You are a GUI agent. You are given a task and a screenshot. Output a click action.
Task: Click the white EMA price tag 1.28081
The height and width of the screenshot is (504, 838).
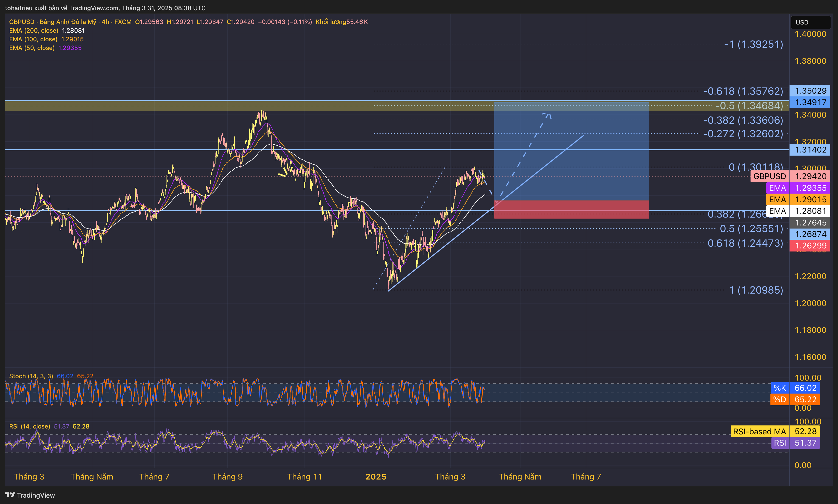pos(798,211)
